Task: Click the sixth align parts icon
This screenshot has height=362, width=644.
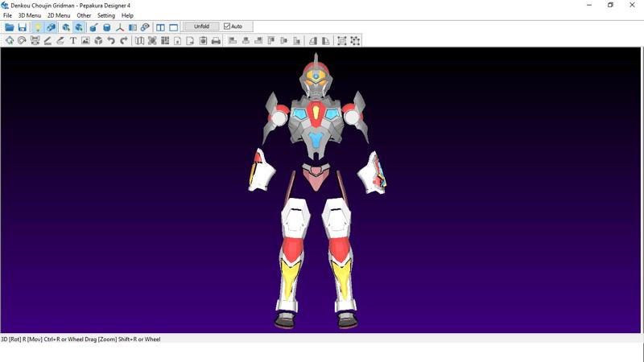Action: [296, 40]
